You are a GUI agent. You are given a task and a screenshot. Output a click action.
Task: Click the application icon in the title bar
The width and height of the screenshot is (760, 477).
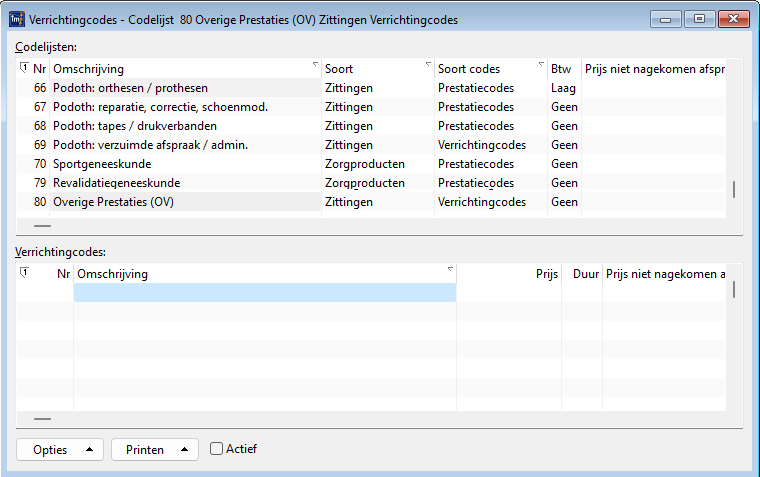17,19
